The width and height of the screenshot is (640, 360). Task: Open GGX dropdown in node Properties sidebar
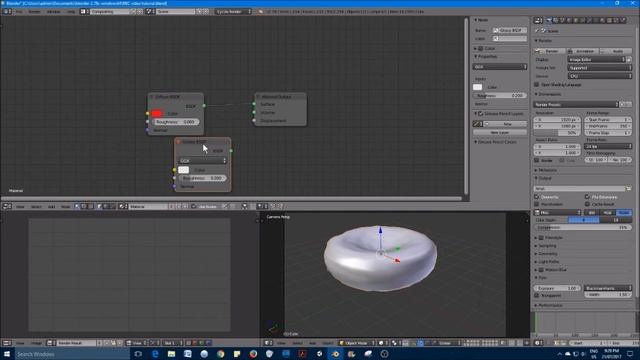pos(500,67)
